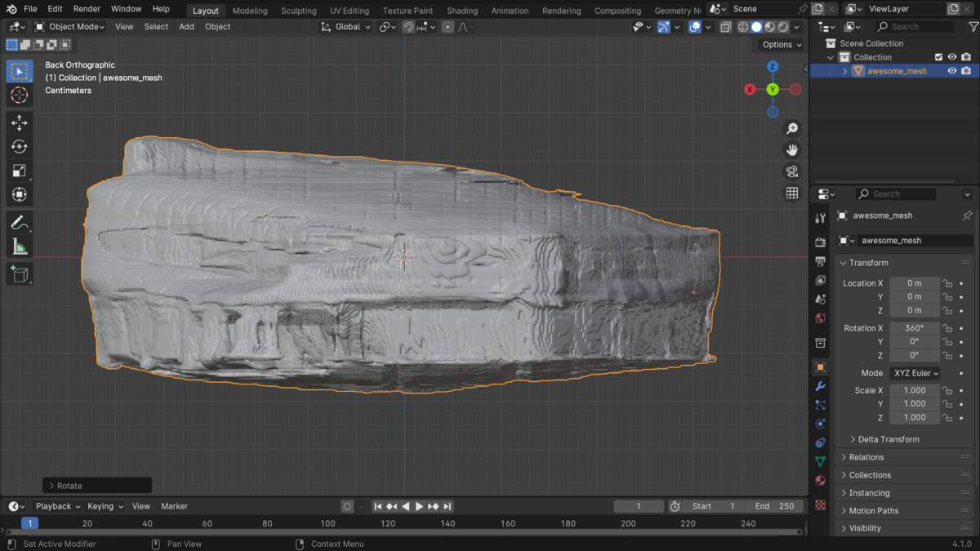
Task: Open the Render menu
Action: (x=87, y=9)
